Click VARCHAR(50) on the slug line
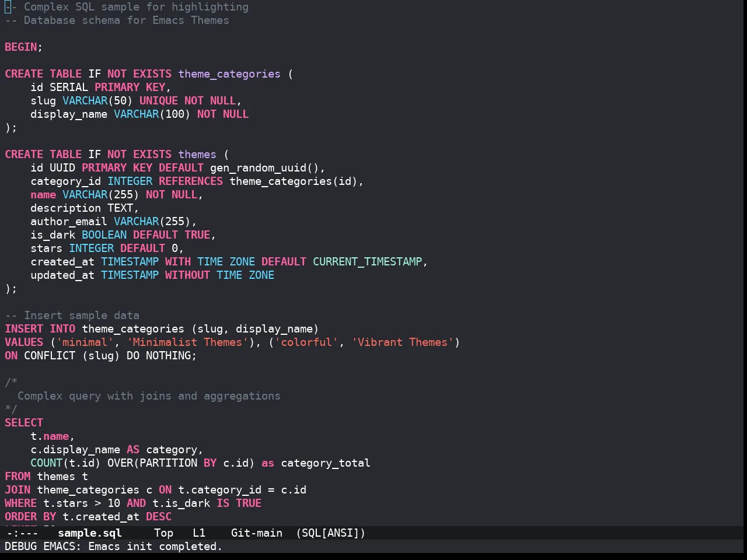This screenshot has width=747, height=560. pyautogui.click(x=98, y=100)
